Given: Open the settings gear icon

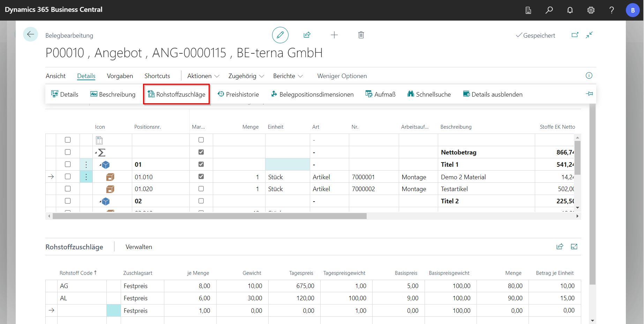Looking at the screenshot, I should [591, 10].
